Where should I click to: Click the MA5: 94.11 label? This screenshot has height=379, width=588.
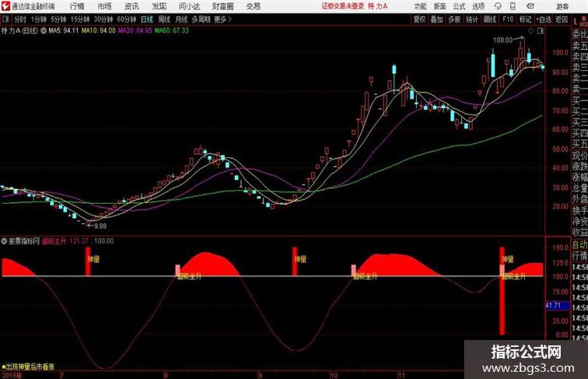click(x=63, y=30)
